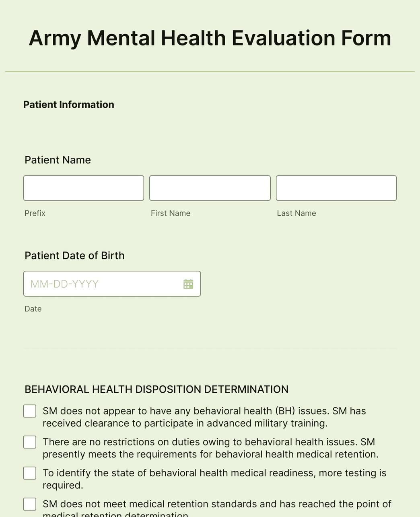Click the patient last name entry box
The image size is (420, 517).
pyautogui.click(x=336, y=188)
